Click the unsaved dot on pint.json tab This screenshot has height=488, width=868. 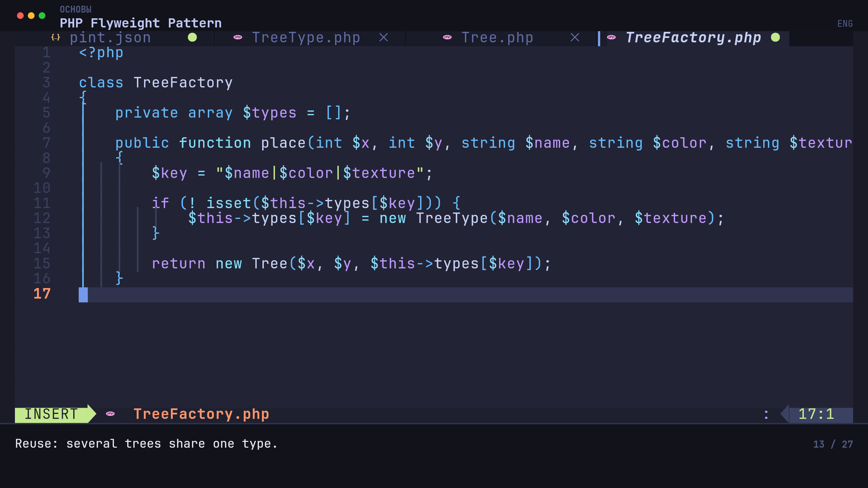[192, 37]
